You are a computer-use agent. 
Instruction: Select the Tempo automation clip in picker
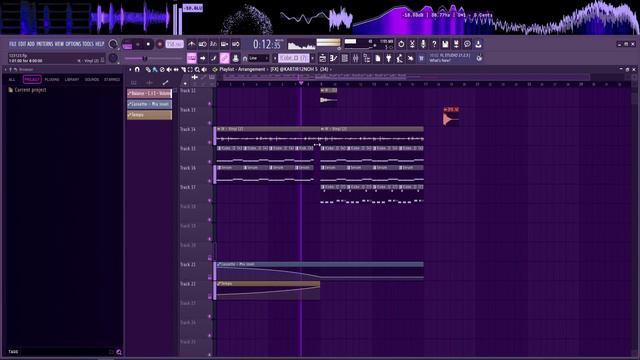[x=149, y=115]
